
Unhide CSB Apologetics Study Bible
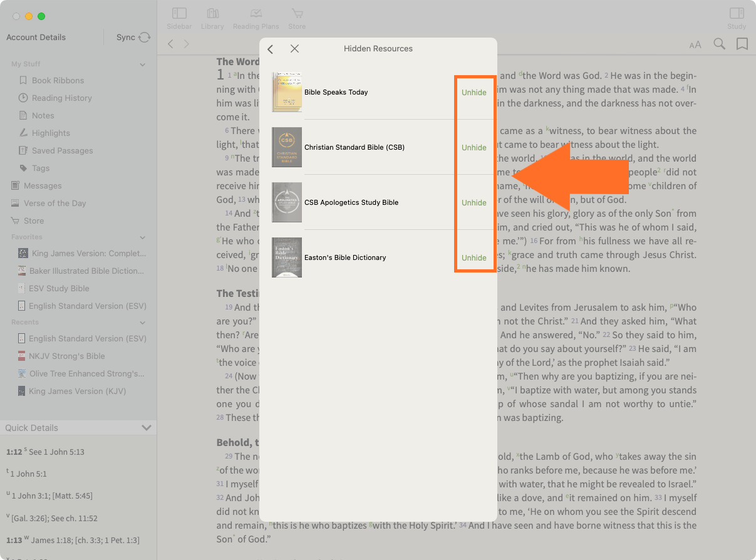coord(474,203)
